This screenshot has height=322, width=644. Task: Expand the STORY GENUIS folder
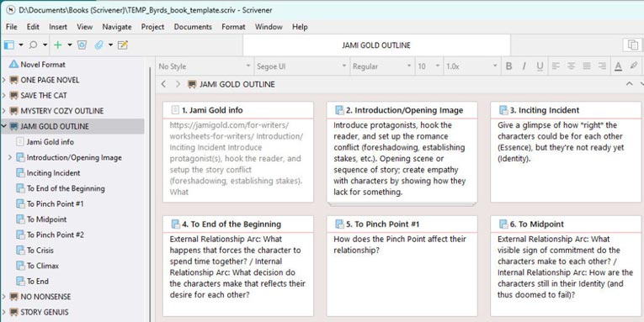click(x=3, y=312)
